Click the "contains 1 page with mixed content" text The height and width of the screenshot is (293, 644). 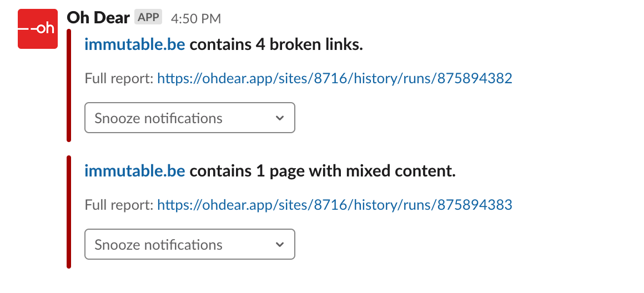[x=323, y=171]
